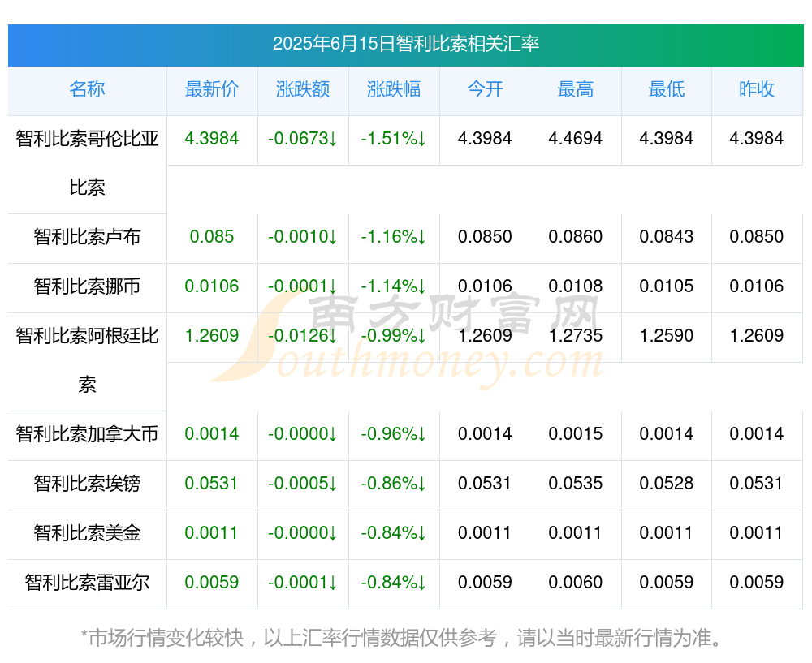Click the disclaimer text starting with *市场行情变化较快
Screen dimensions: 812x663
click(x=402, y=638)
